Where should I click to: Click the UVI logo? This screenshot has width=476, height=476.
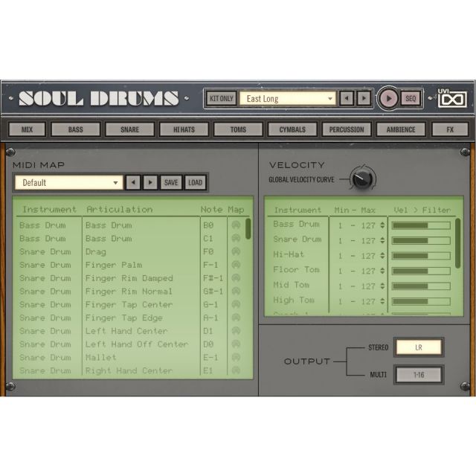point(452,98)
